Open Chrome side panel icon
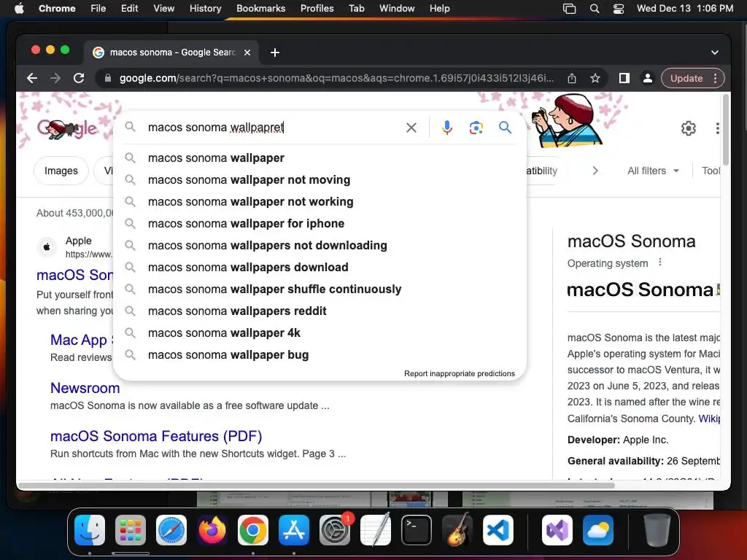747x560 pixels. [x=624, y=78]
